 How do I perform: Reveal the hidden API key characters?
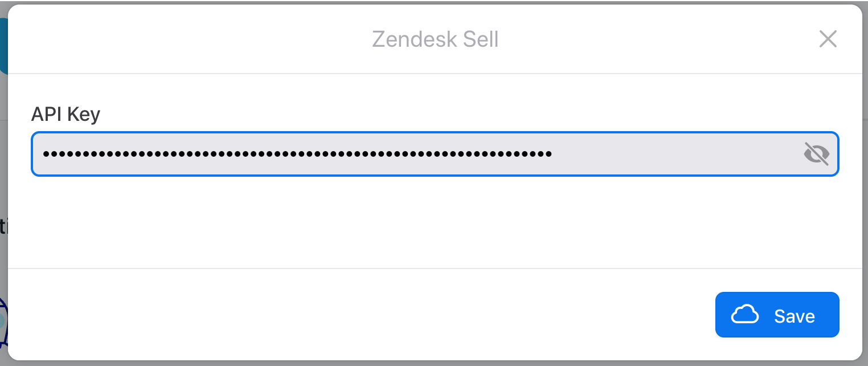[x=816, y=154]
